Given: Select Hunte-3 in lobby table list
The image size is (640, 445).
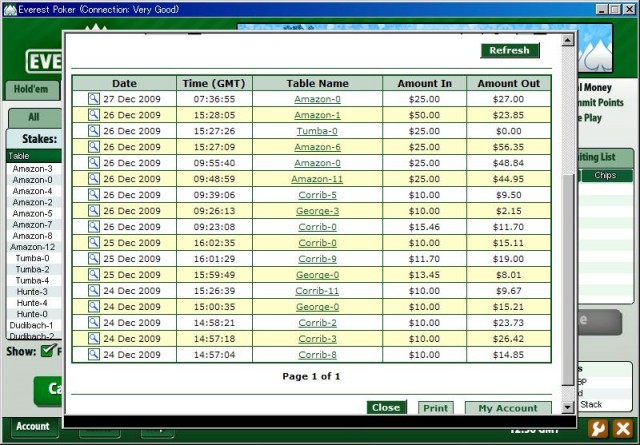Looking at the screenshot, I should point(33,291).
